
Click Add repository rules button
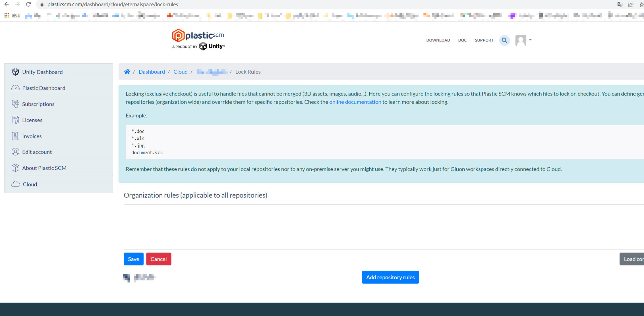tap(390, 277)
